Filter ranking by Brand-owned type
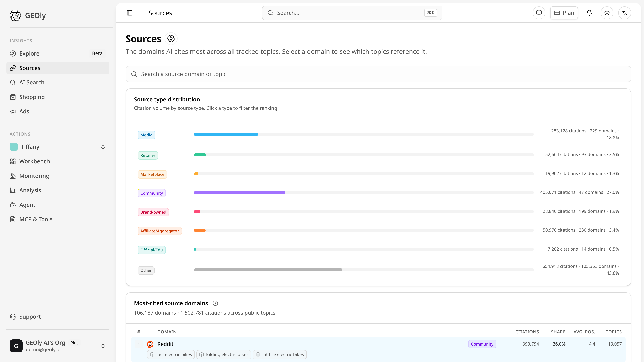 [153, 212]
